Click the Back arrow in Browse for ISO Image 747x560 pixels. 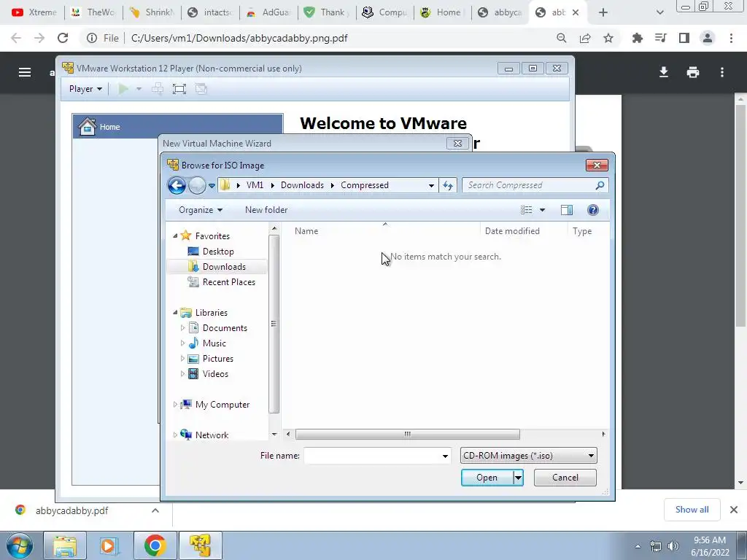point(177,185)
